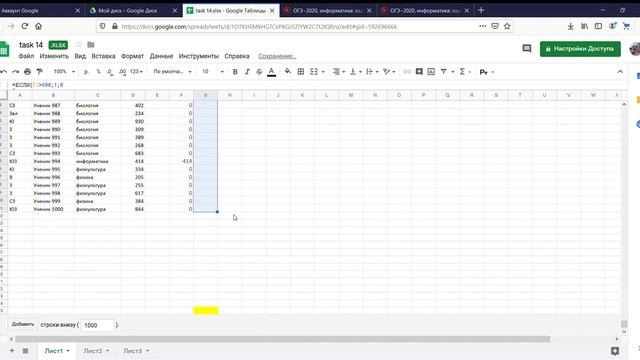Open the zoom level 100% dropdown

(x=64, y=72)
